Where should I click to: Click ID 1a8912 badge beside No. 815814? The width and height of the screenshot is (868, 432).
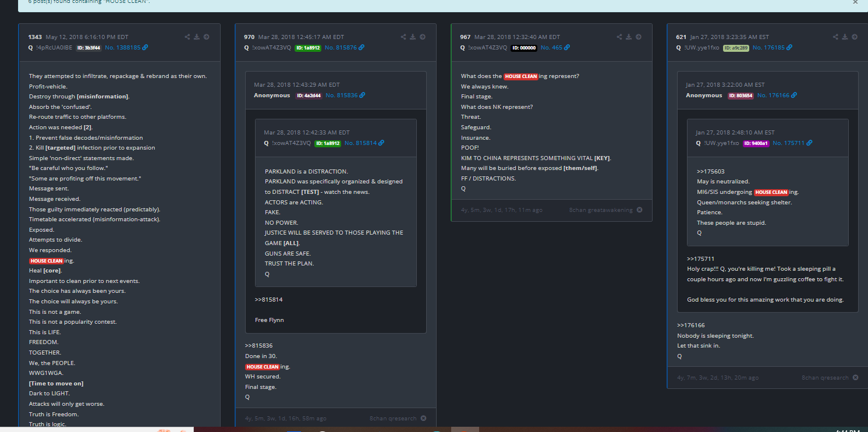[328, 143]
